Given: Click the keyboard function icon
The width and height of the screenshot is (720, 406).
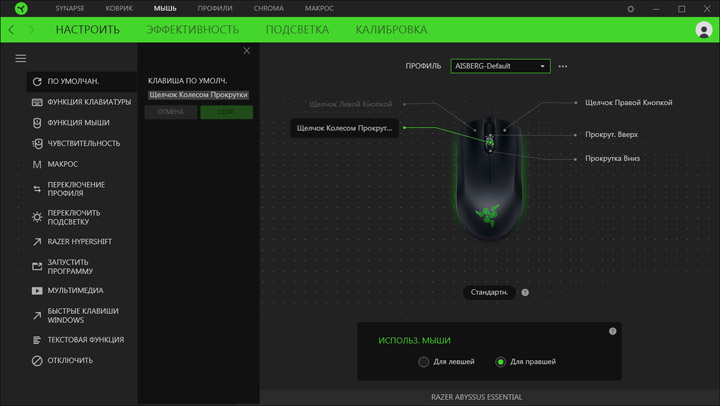Looking at the screenshot, I should tap(37, 102).
